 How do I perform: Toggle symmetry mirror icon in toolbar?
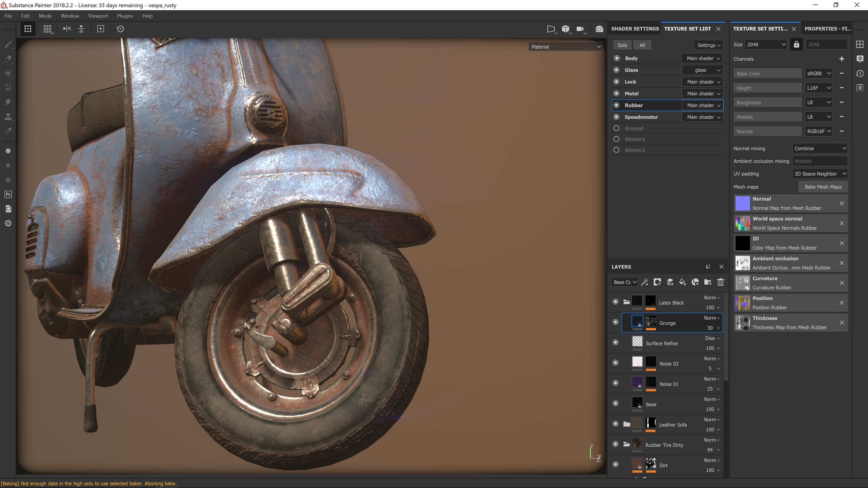click(x=67, y=29)
